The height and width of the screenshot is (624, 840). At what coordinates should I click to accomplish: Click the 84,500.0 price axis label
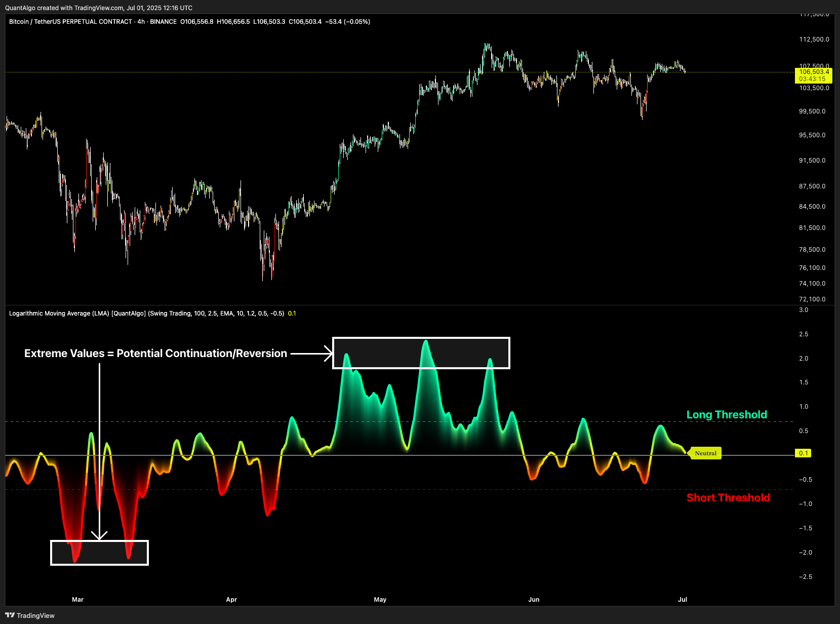click(x=812, y=207)
